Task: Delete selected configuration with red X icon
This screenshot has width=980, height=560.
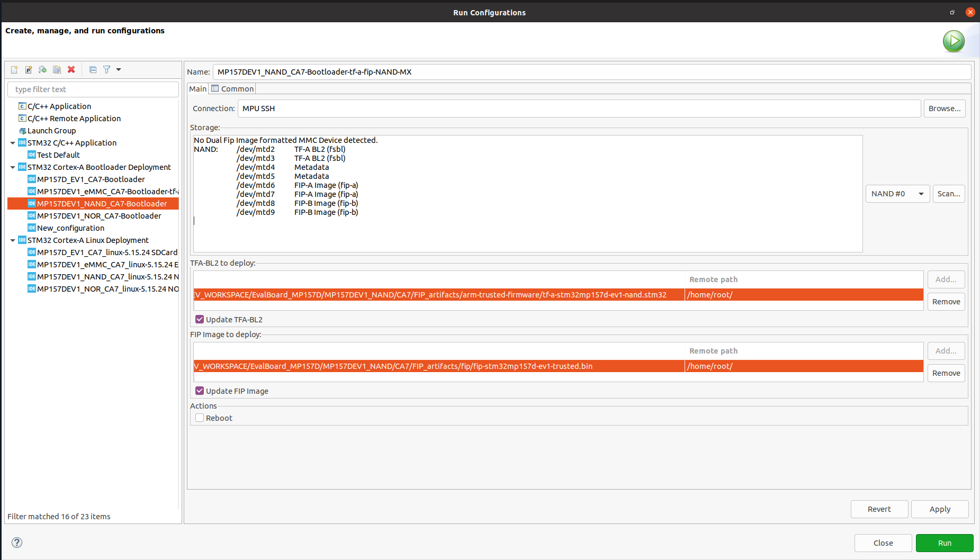Action: [71, 69]
